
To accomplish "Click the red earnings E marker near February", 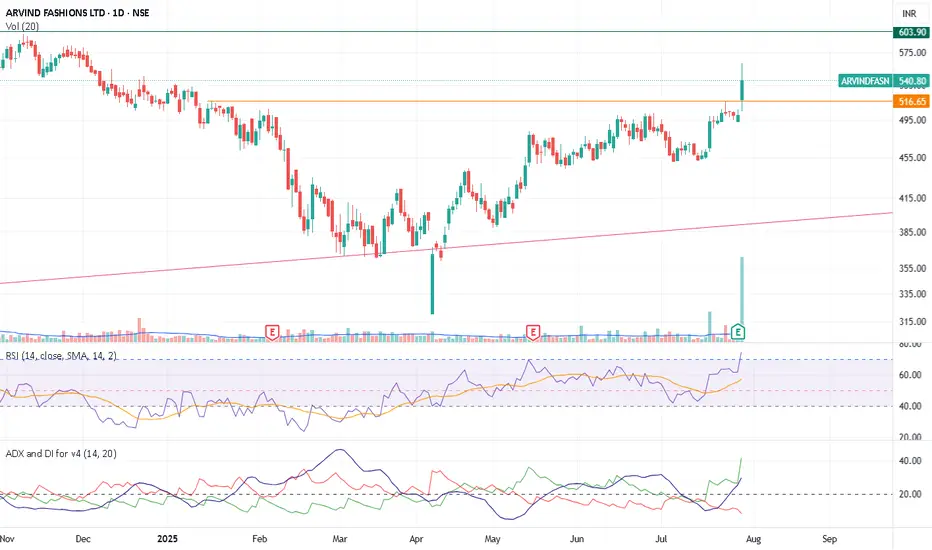I will (x=272, y=332).
